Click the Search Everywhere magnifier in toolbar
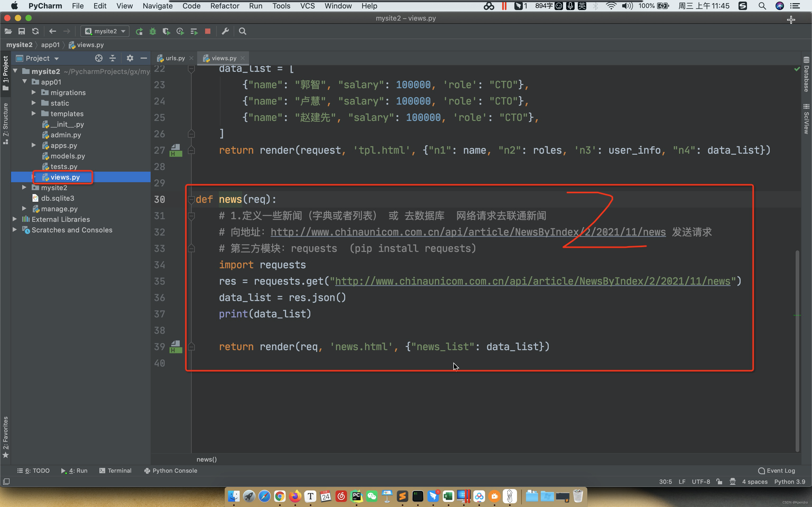The width and height of the screenshot is (812, 507). coord(243,31)
